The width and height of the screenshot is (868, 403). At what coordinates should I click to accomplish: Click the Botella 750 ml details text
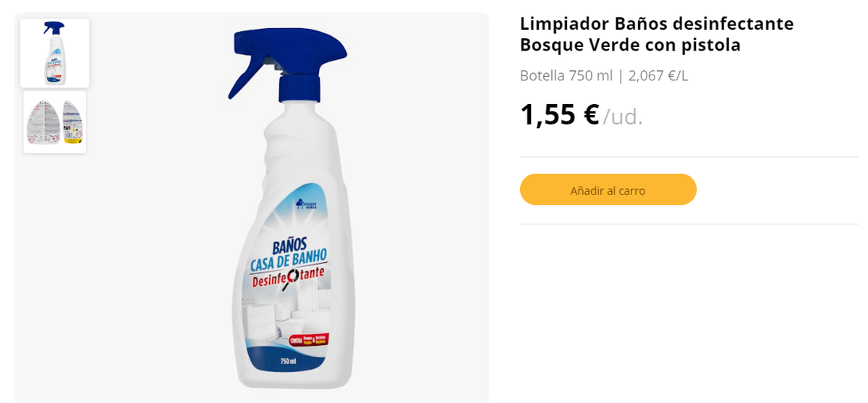(x=566, y=75)
